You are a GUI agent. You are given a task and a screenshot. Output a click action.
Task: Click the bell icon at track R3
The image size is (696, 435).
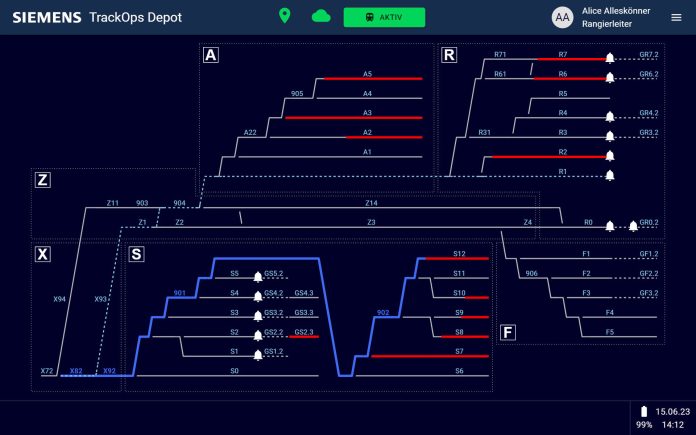(610, 136)
